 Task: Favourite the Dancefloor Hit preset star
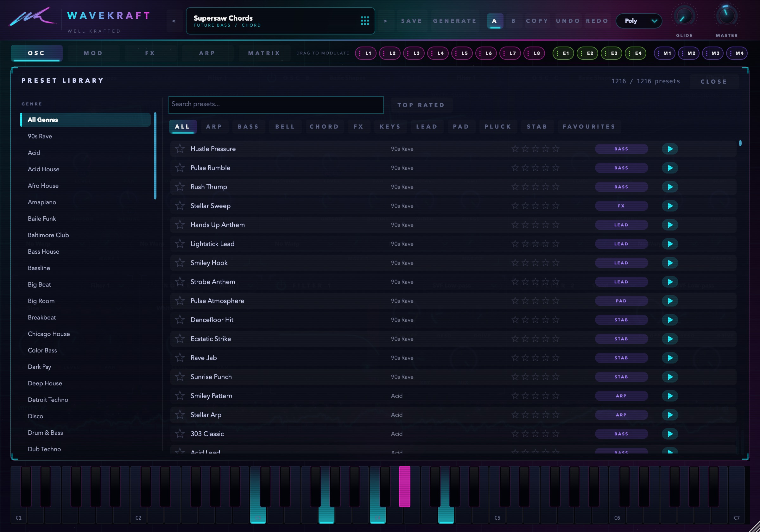coord(180,320)
